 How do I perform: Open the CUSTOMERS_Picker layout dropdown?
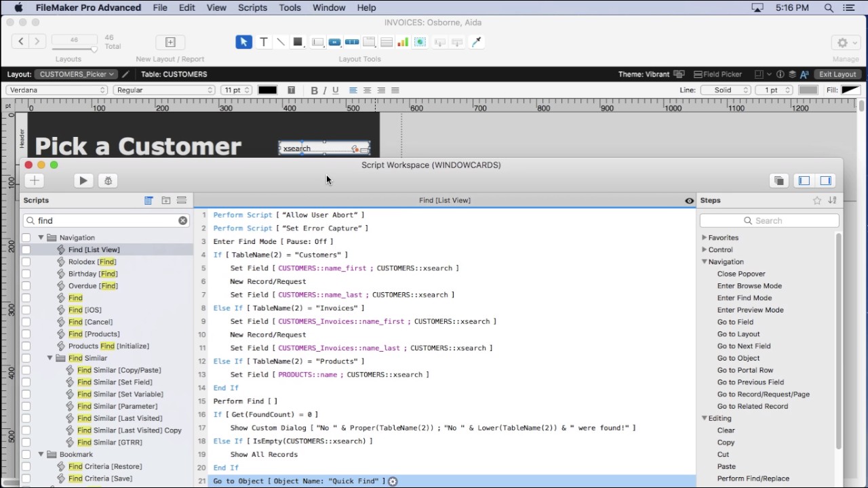click(x=77, y=74)
